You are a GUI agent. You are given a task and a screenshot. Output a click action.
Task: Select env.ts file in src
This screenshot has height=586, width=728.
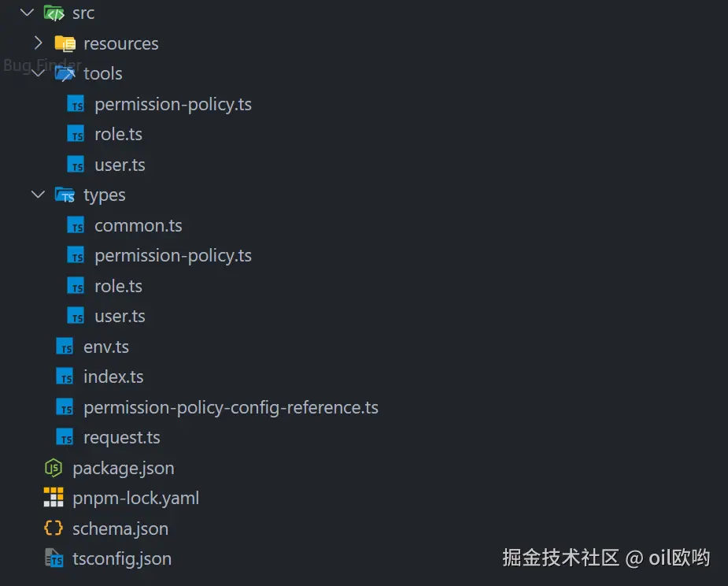tap(105, 347)
